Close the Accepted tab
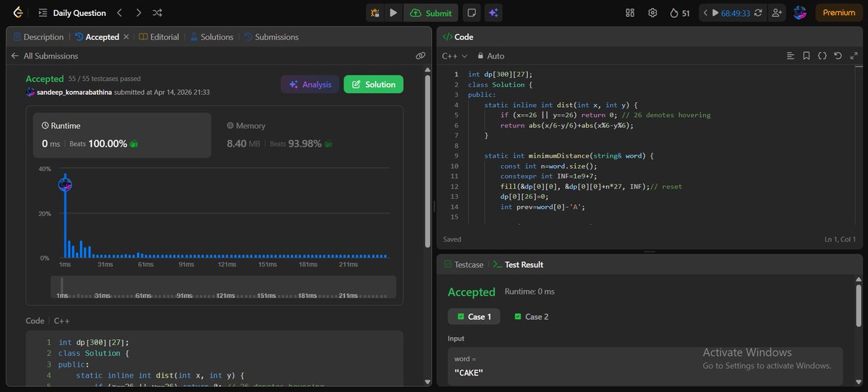Image resolution: width=868 pixels, height=392 pixels. [127, 37]
